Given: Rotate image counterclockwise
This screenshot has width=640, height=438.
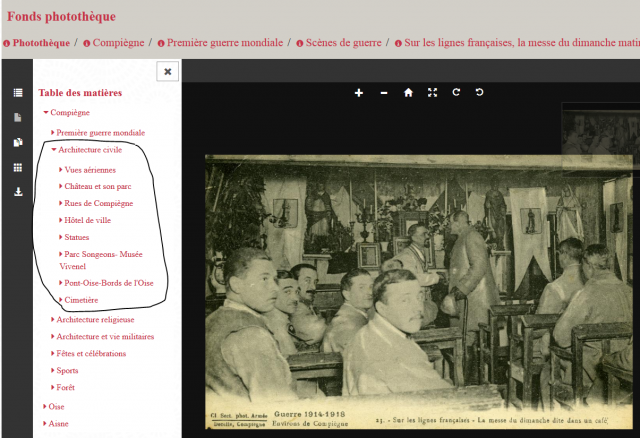Looking at the screenshot, I should 480,92.
